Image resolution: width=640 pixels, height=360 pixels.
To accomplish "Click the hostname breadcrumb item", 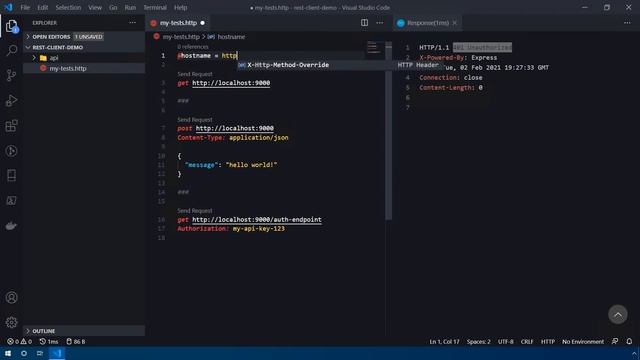I will 231,37.
